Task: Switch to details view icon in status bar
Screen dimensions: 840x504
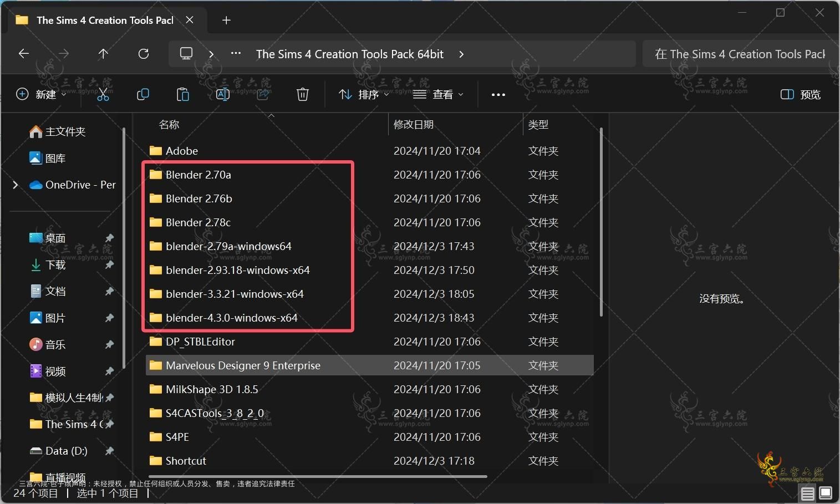Action: (808, 493)
